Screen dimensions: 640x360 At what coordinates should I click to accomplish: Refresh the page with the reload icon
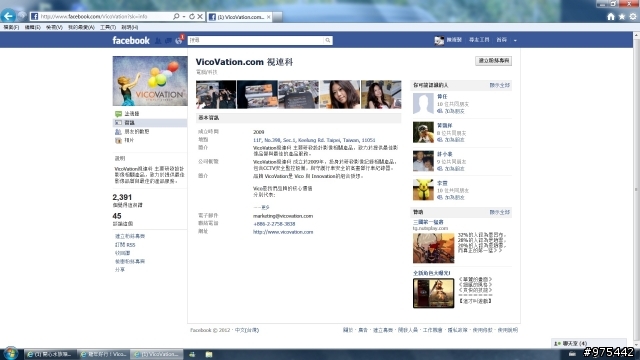click(x=192, y=16)
